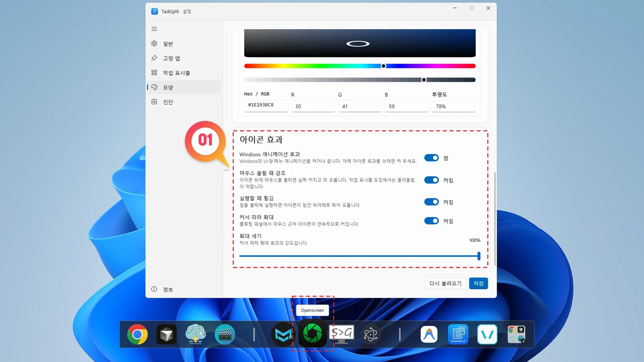
Task: Click the hue spectrum slider handle
Action: (383, 66)
